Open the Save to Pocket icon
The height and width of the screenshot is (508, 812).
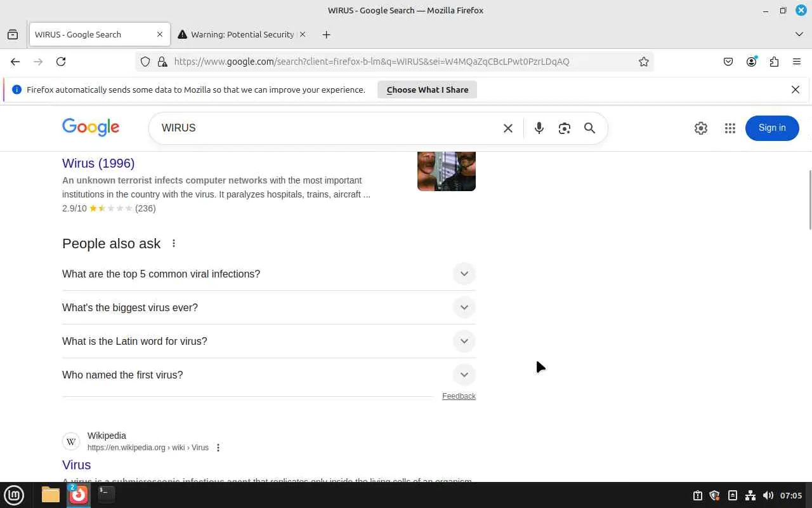coord(728,62)
